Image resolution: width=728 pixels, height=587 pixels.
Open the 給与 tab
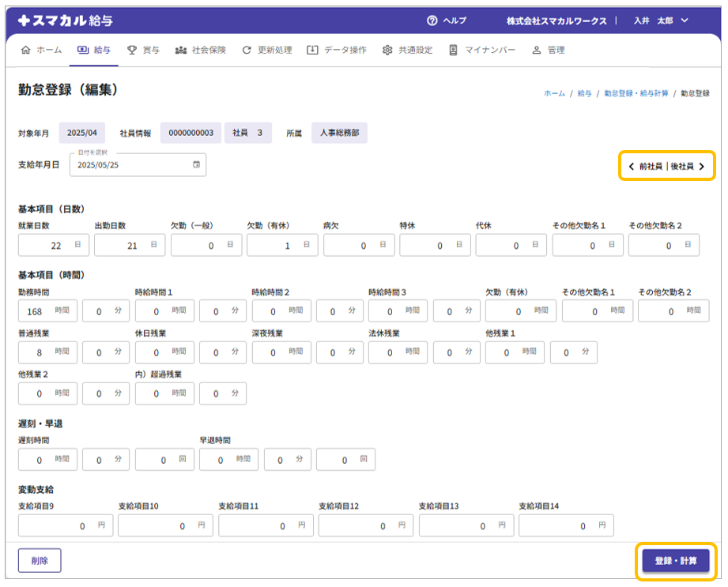(x=93, y=50)
